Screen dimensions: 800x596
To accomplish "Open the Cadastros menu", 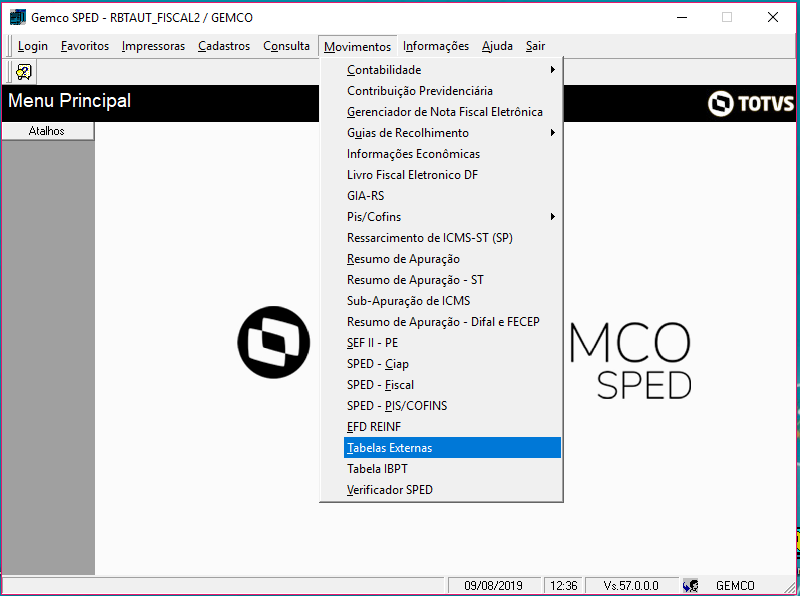I will [x=224, y=46].
